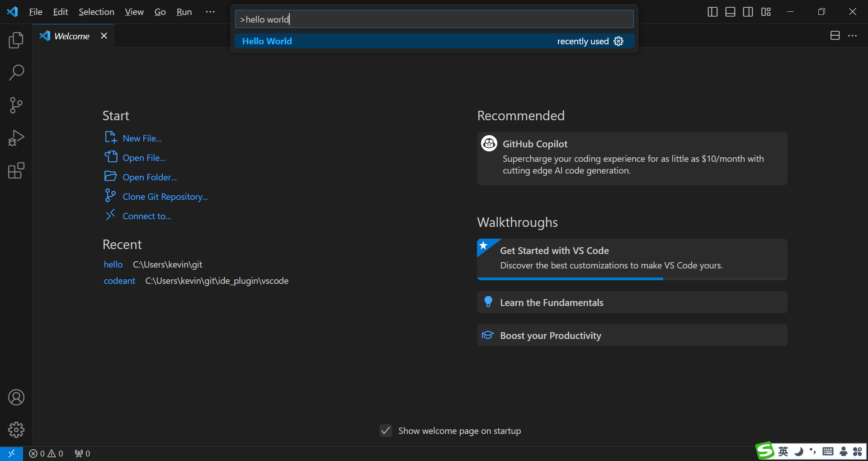868x461 pixels.
Task: Click the Open File icon
Action: coord(111,156)
